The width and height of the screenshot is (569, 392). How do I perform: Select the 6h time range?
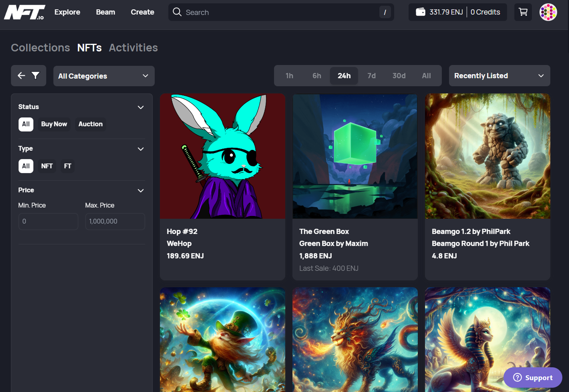317,76
